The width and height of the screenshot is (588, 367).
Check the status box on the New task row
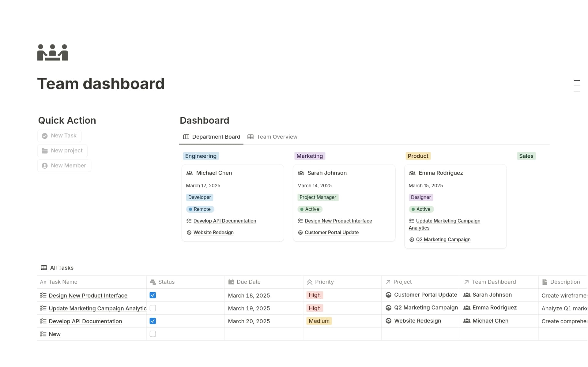(x=153, y=334)
